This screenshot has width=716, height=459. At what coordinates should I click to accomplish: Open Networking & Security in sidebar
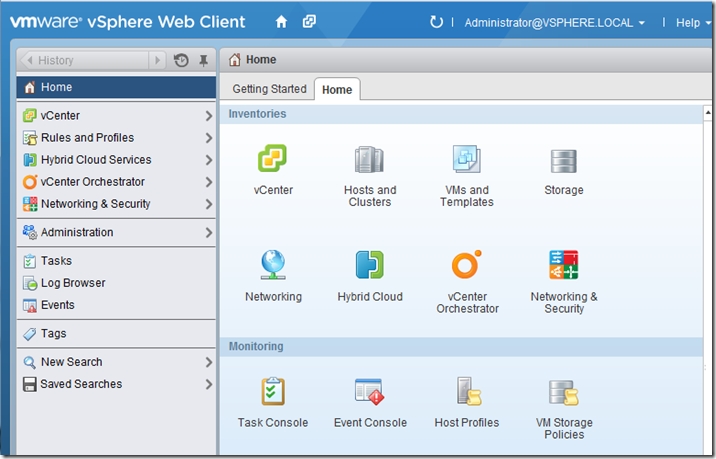pyautogui.click(x=116, y=204)
